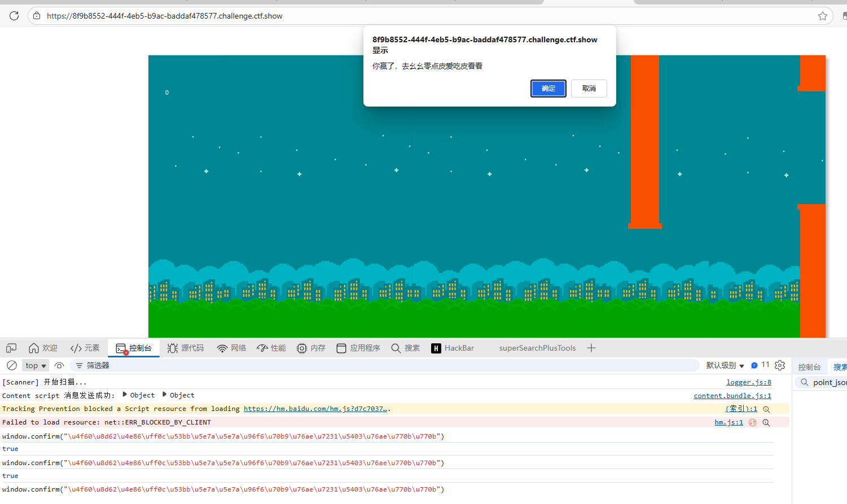Screen dimensions: 847x504
Task: Add more tools with plus icon
Action: 591,348
